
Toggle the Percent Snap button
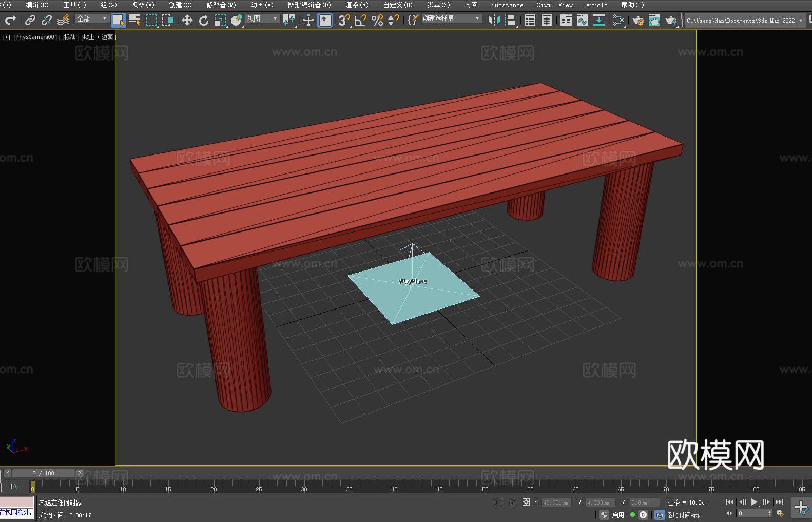click(377, 20)
